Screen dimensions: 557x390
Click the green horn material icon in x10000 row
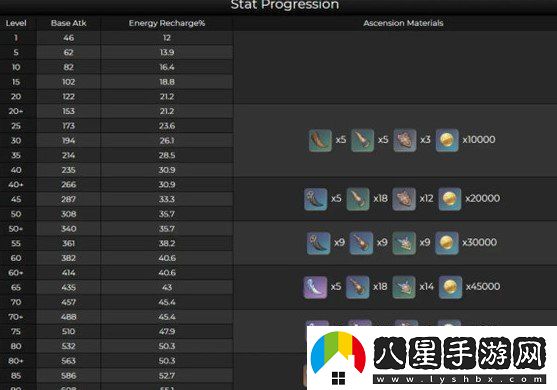tap(320, 140)
